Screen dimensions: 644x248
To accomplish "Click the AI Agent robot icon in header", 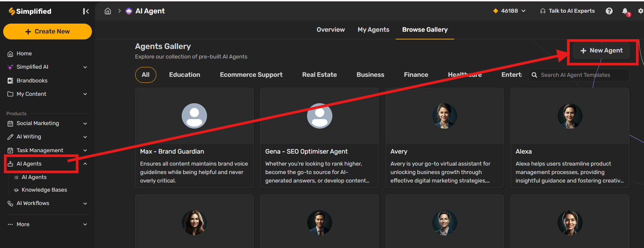I will pos(129,11).
